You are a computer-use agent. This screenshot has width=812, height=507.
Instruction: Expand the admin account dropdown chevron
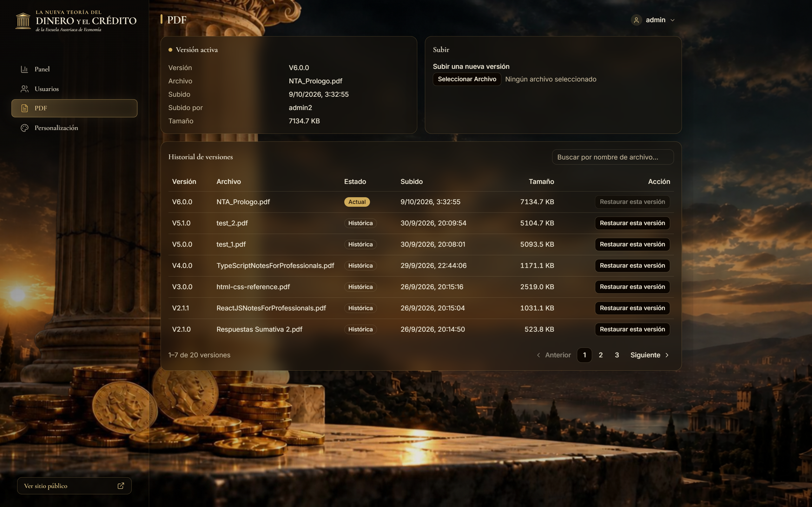point(672,20)
